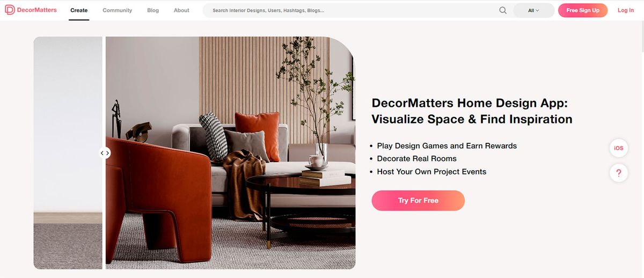
Task: Open the iOS app floating button
Action: pyautogui.click(x=619, y=148)
